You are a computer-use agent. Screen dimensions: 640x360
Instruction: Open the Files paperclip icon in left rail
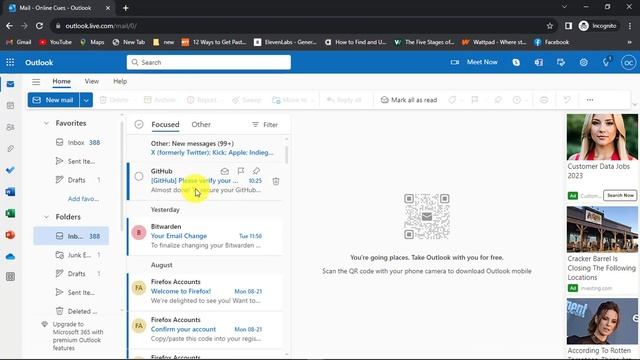[11, 149]
